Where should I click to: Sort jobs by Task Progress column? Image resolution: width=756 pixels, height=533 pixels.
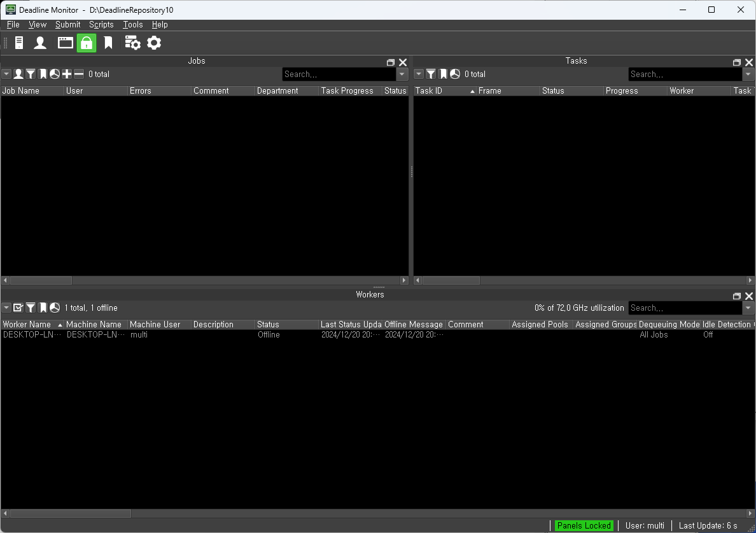351,90
